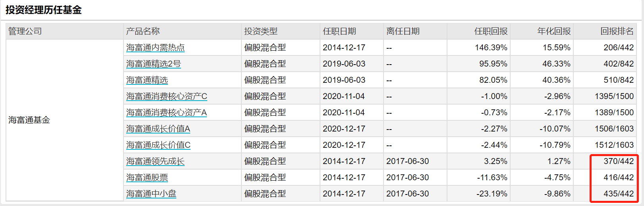Click the 产品名称 column header
The image size is (644, 206).
pyautogui.click(x=143, y=31)
